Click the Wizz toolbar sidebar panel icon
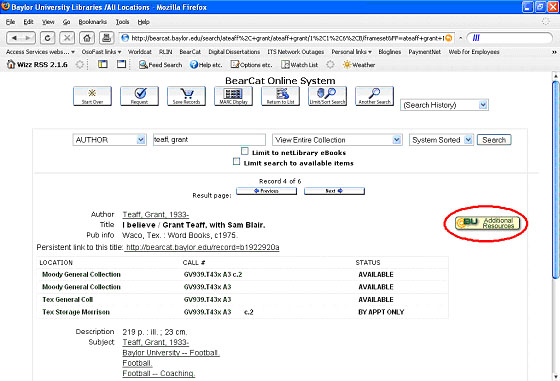 [x=103, y=64]
